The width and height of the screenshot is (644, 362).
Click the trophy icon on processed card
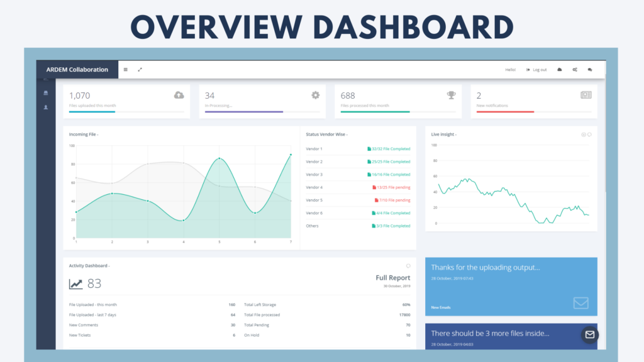(451, 95)
